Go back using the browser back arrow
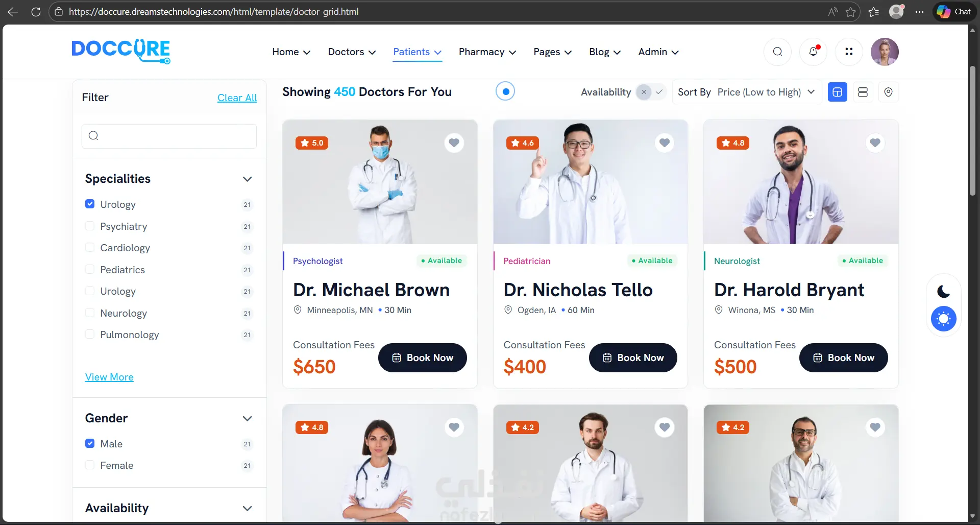The image size is (980, 525). click(x=13, y=12)
